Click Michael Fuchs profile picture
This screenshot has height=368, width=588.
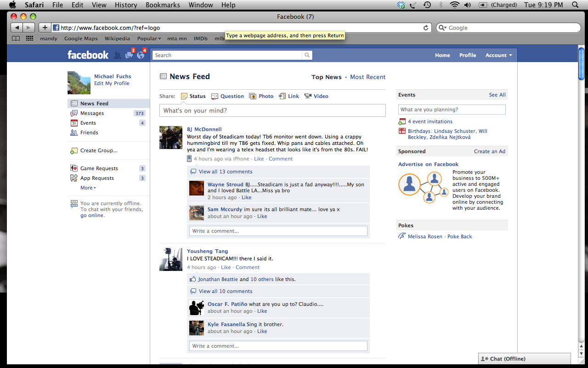(79, 83)
